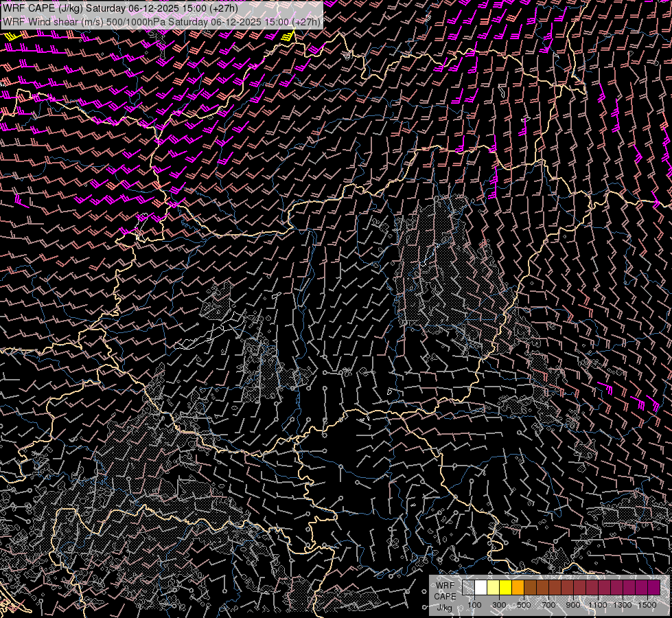Viewport: 672px width, 618px height.
Task: Click the 1300 legend value
Action: (623, 605)
